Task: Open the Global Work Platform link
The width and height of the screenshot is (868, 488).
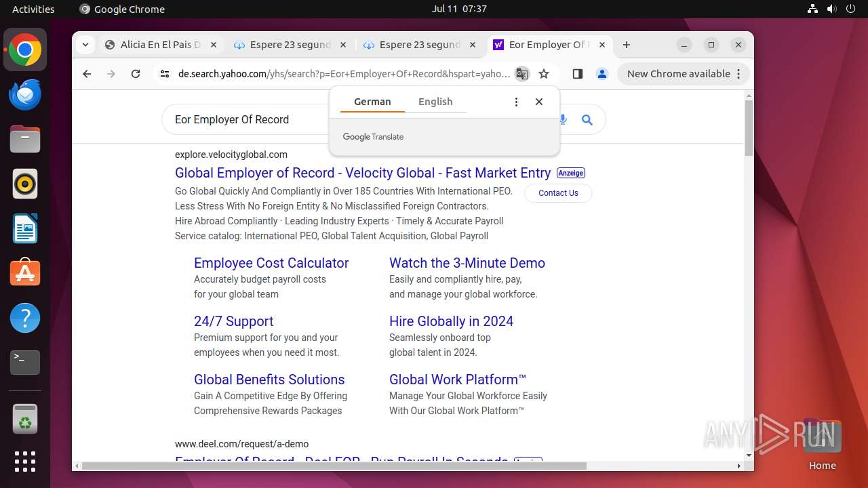Action: tap(458, 380)
